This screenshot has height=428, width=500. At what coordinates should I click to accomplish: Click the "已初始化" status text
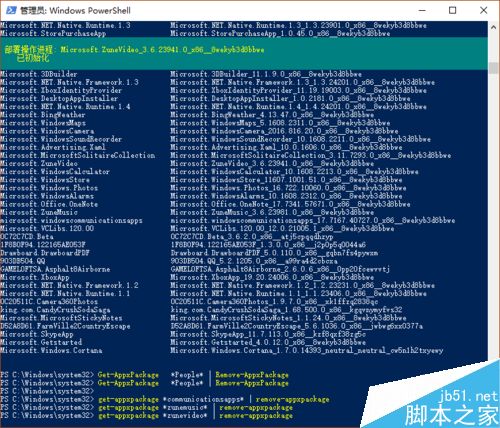(x=33, y=58)
